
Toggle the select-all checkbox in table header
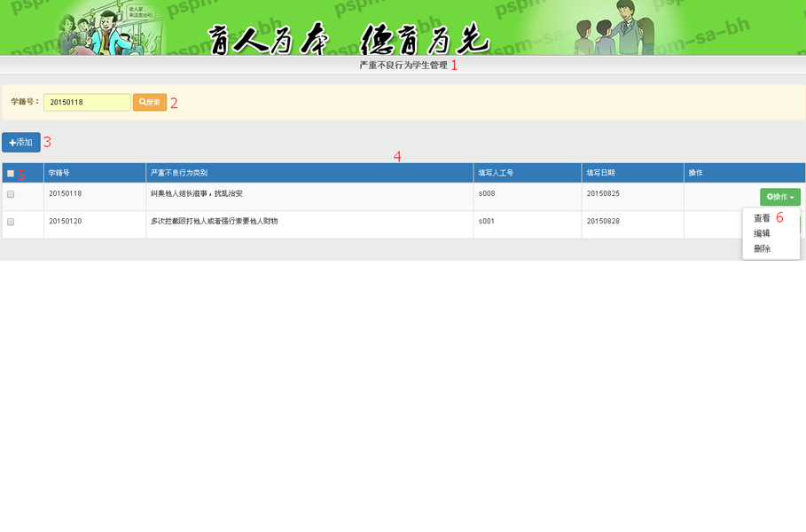pos(11,174)
